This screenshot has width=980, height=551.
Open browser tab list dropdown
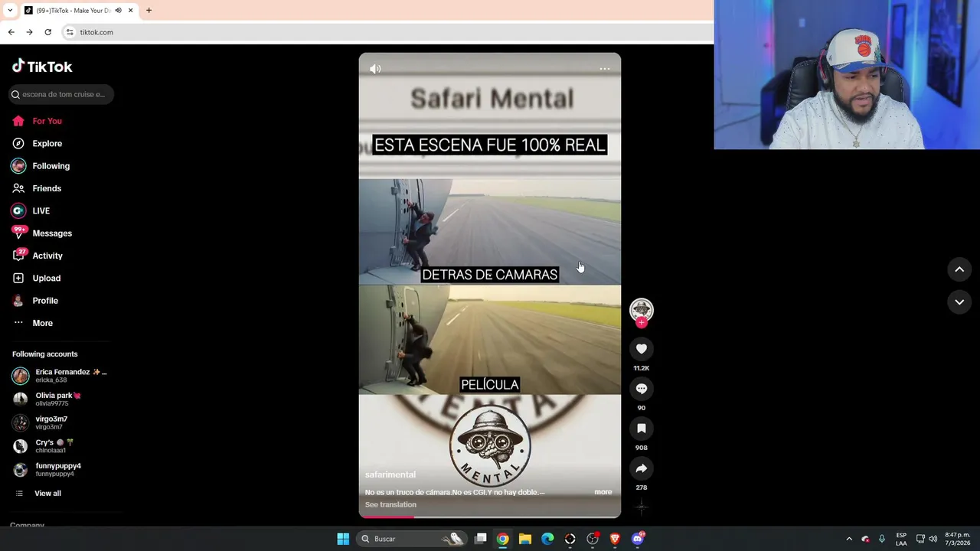click(10, 10)
